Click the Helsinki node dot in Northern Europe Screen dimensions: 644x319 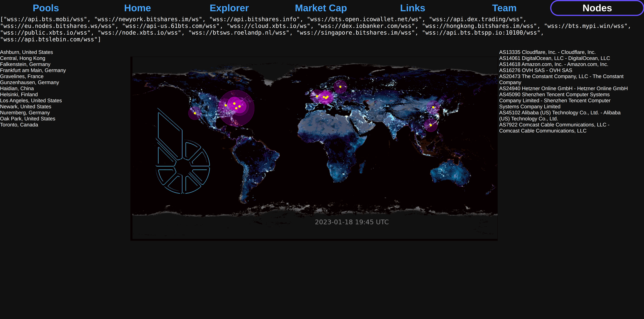click(340, 87)
